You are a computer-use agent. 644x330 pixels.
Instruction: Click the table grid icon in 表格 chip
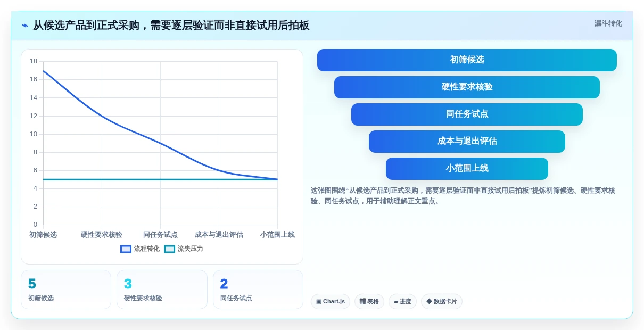pos(362,301)
